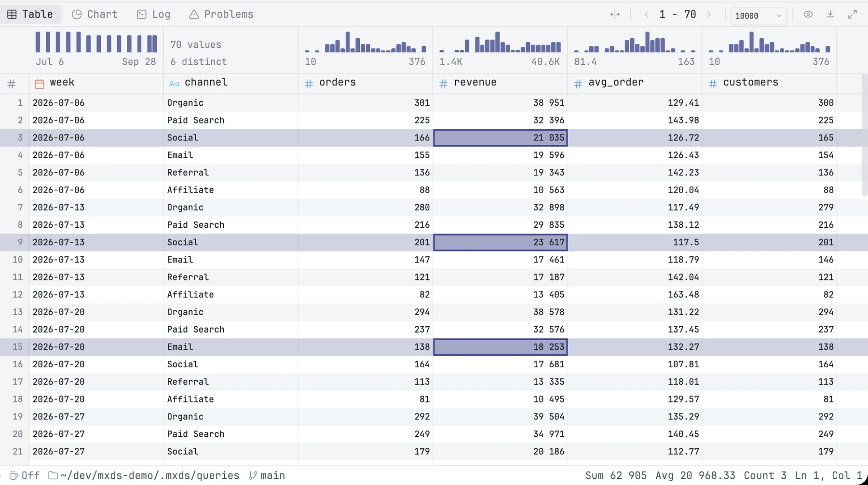
Task: Click the hash icon in revenue header
Action: click(444, 84)
